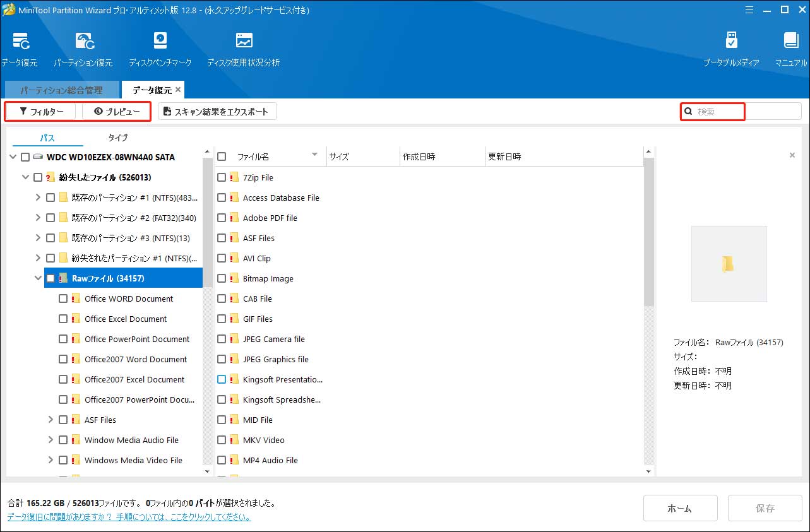The height and width of the screenshot is (532, 810).
Task: Click the MP4 Audio File folder icon
Action: pyautogui.click(x=234, y=460)
